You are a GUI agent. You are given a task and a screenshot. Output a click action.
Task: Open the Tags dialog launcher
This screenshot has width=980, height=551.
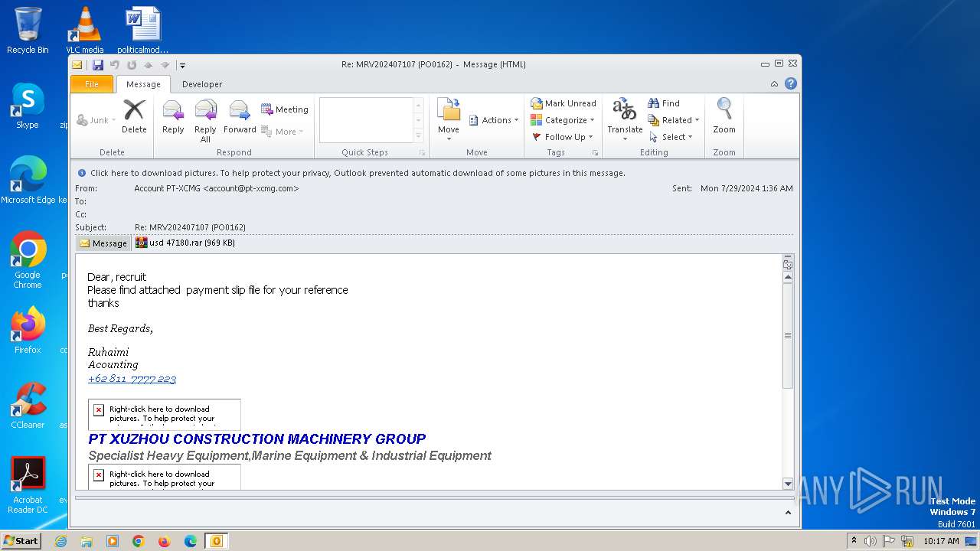(595, 153)
